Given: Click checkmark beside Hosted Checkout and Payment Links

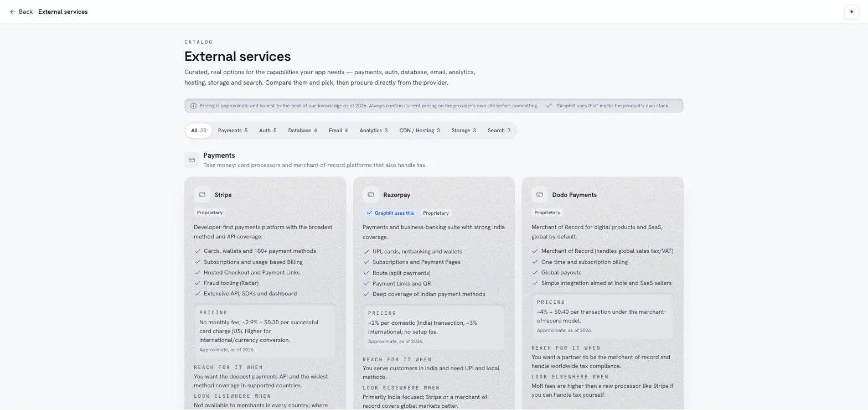Looking at the screenshot, I should 197,273.
